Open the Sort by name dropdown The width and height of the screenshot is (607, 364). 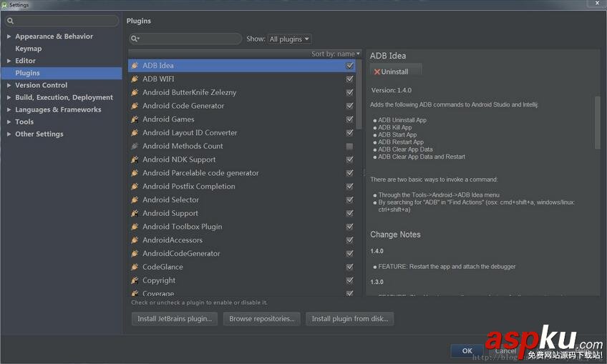(336, 54)
